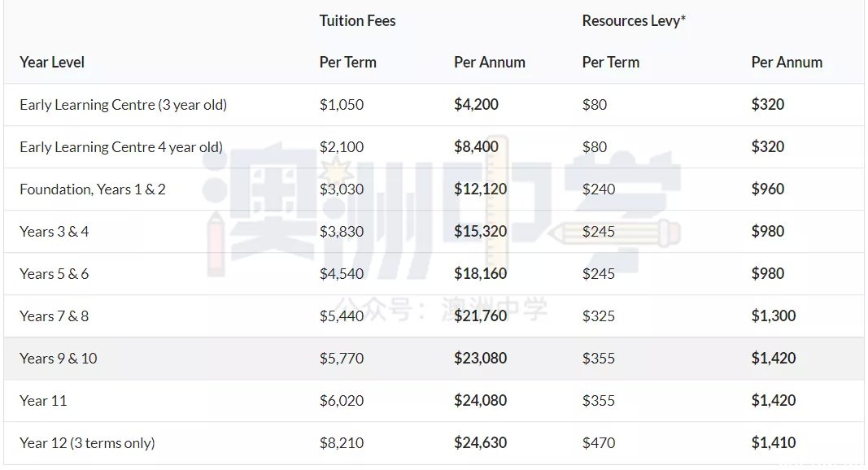Click the Years 7 & 8 row label
This screenshot has height=470, width=868.
click(x=55, y=316)
